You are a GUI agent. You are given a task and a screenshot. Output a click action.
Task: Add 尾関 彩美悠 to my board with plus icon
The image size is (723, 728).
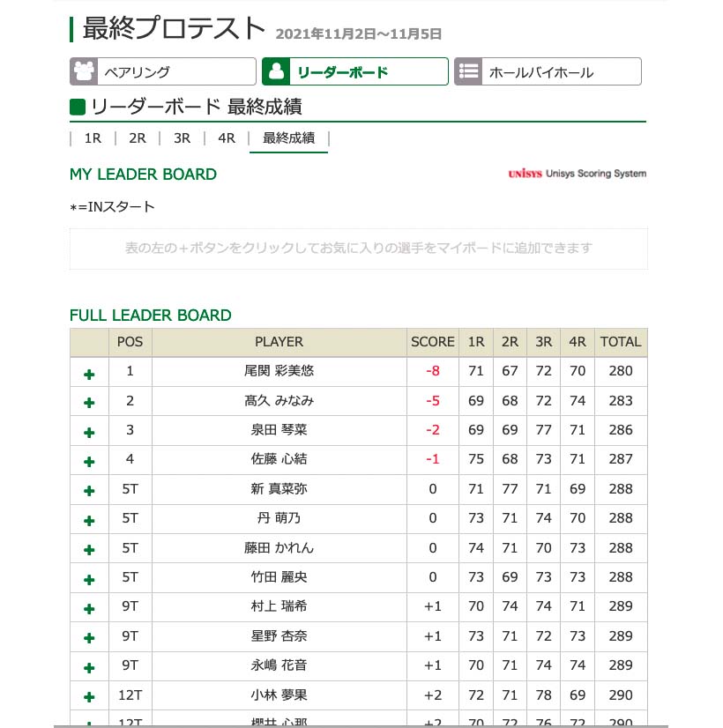click(89, 374)
